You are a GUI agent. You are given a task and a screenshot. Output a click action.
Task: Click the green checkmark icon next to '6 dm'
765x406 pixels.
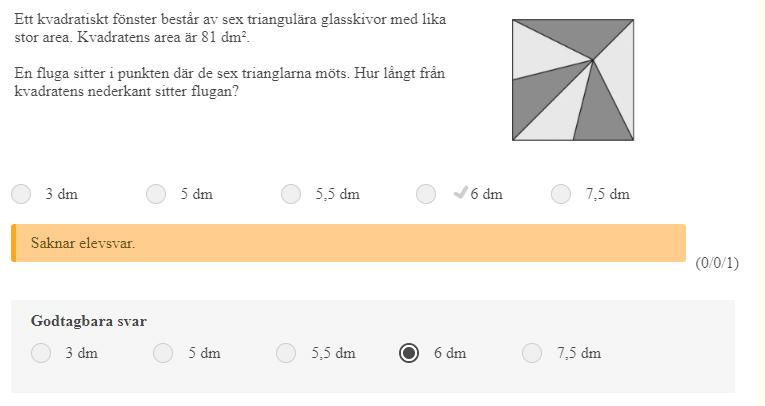coord(460,193)
